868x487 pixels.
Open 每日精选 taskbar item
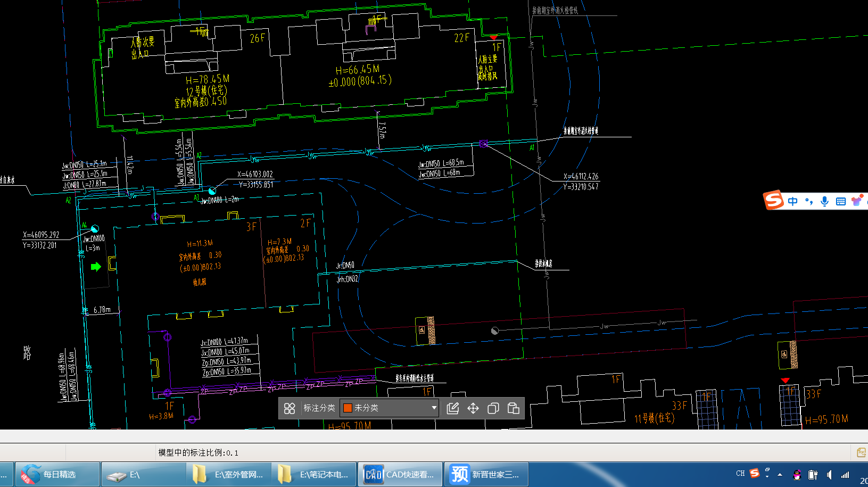point(57,474)
